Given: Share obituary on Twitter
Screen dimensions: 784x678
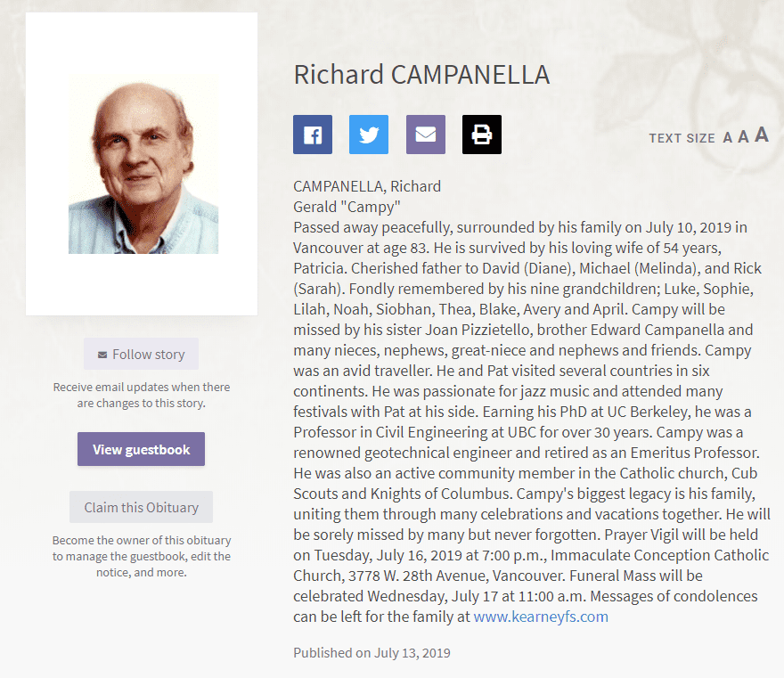Looking at the screenshot, I should click(x=369, y=135).
